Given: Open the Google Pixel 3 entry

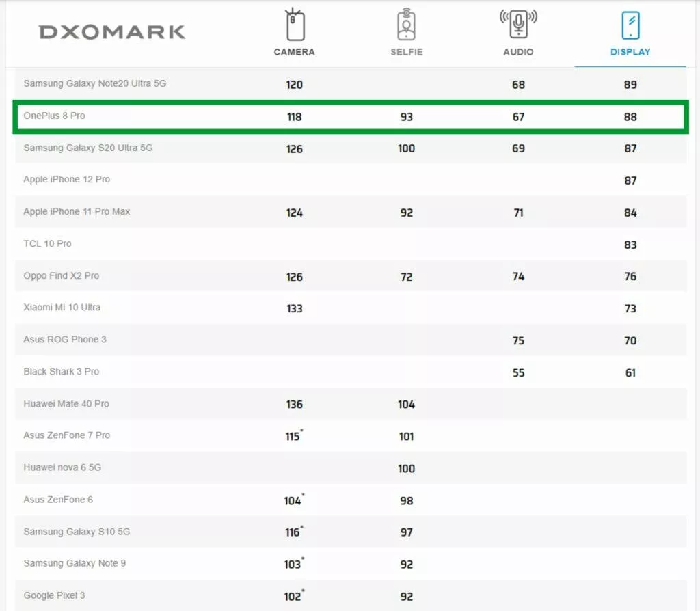Looking at the screenshot, I should pos(54,596).
